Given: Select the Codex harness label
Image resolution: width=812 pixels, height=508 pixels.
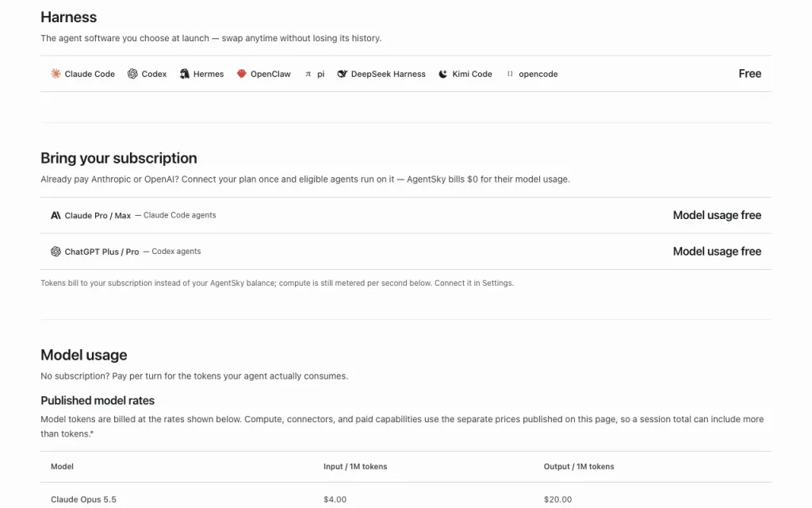Looking at the screenshot, I should pos(155,74).
